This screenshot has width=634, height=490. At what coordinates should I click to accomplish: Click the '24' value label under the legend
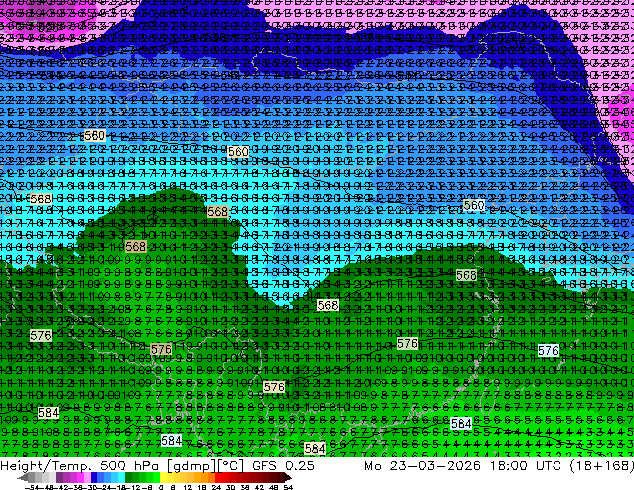[x=216, y=487]
